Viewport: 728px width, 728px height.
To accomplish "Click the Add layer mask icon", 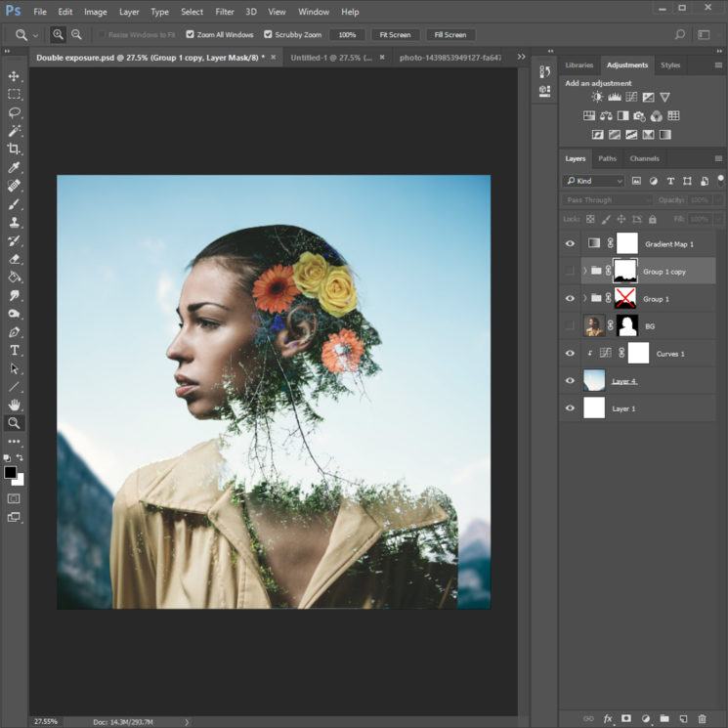I will coord(626,718).
